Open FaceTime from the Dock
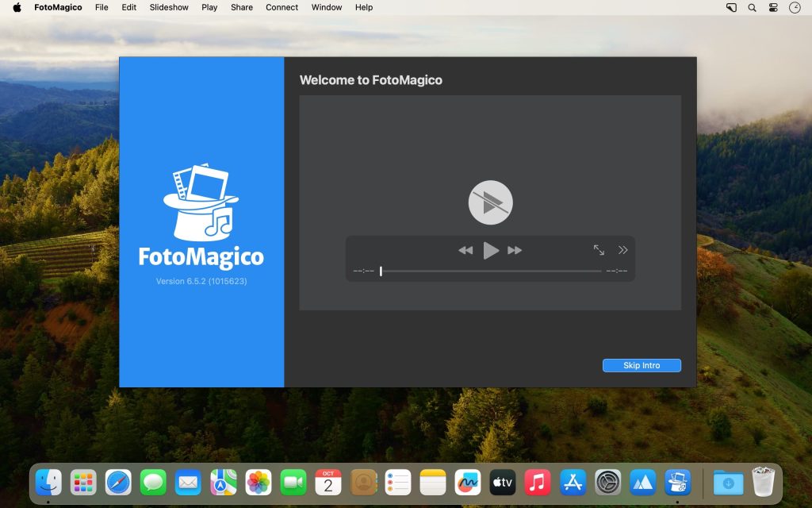This screenshot has width=812, height=508. tap(293, 483)
